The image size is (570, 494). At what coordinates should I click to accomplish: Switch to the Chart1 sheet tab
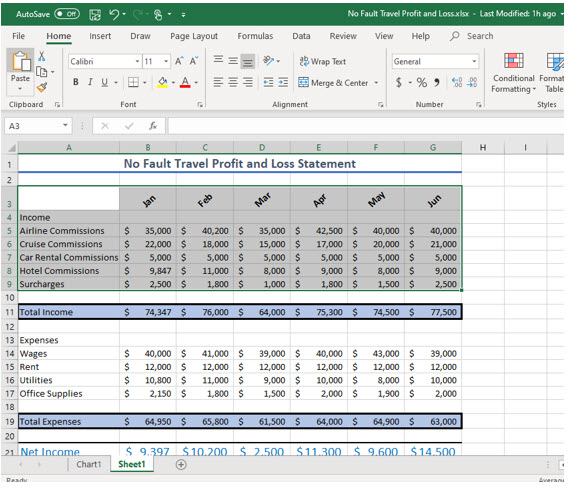88,465
